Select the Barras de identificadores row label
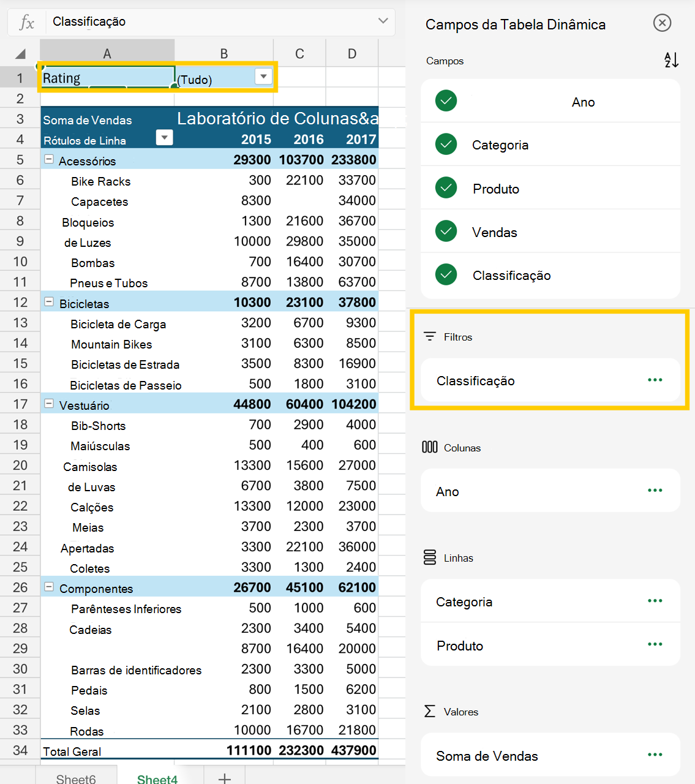This screenshot has height=784, width=695. coord(136,670)
